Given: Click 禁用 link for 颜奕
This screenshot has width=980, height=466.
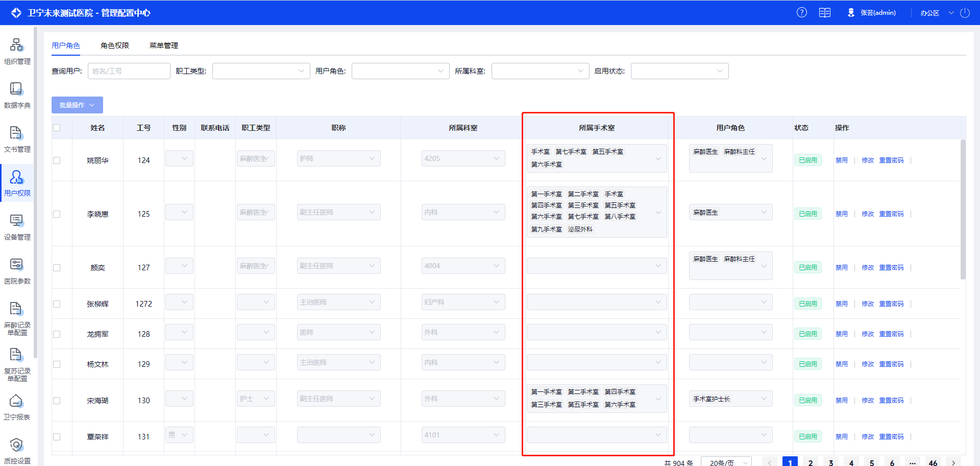Looking at the screenshot, I should pyautogui.click(x=841, y=268).
